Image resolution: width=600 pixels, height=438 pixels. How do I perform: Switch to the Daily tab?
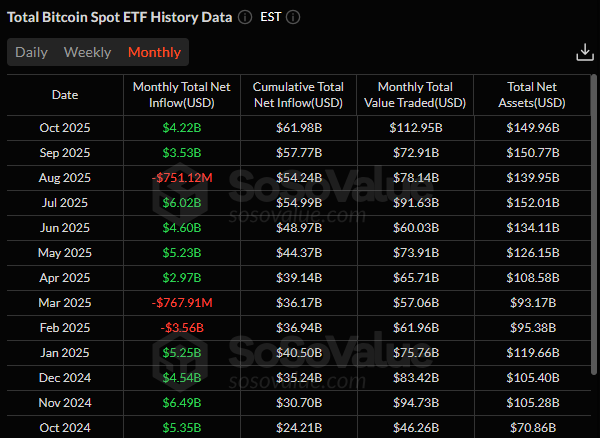click(x=31, y=52)
